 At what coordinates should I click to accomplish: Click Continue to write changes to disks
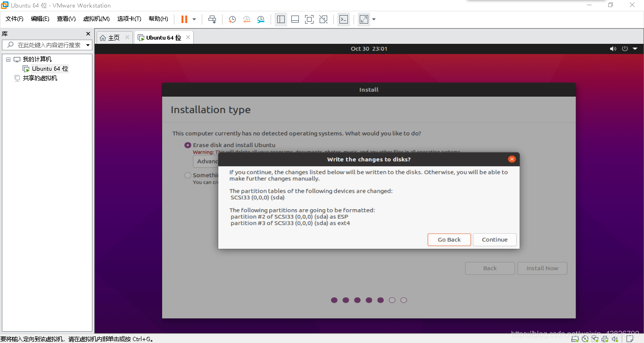coord(495,240)
